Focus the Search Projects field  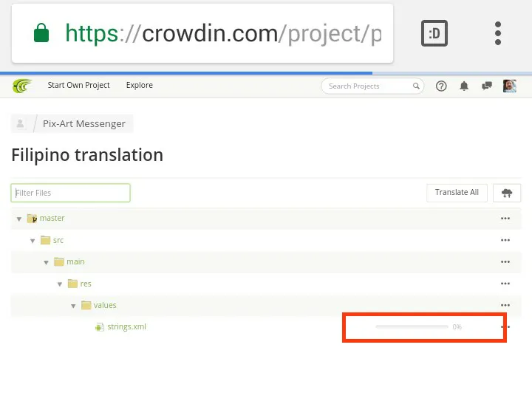tap(372, 86)
